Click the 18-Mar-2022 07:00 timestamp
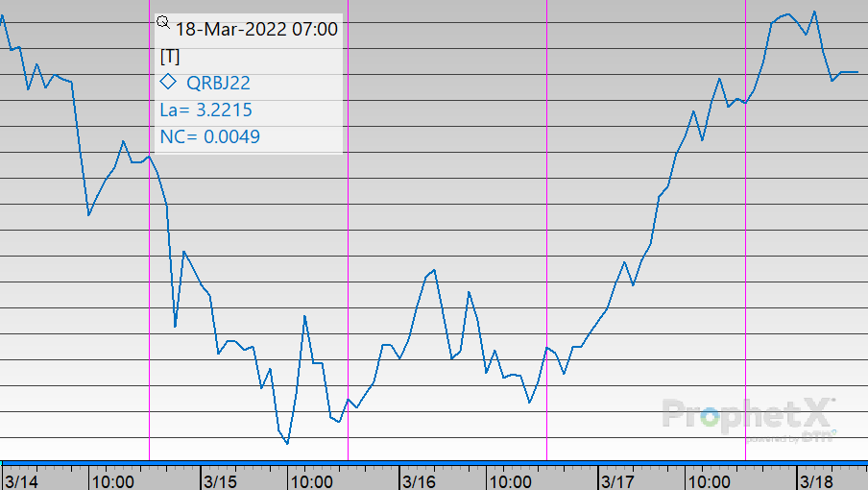 pyautogui.click(x=256, y=29)
